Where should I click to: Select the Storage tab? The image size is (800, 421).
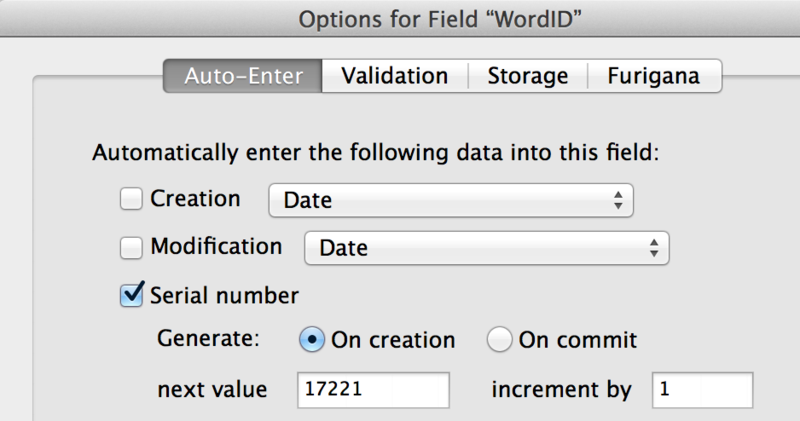pyautogui.click(x=527, y=76)
